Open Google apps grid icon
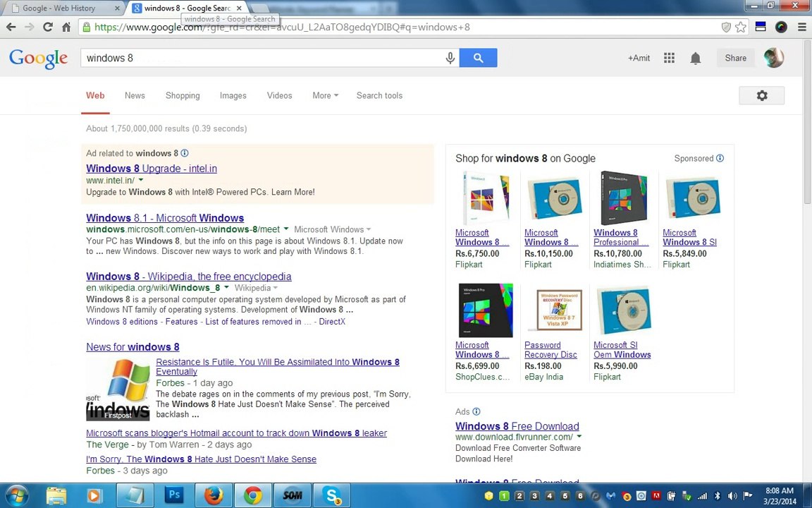Screen dimensions: 812x508 [x=669, y=58]
